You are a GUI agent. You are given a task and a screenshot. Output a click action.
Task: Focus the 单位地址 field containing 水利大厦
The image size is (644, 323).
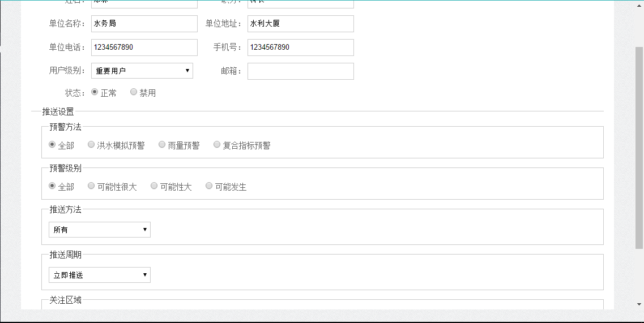(x=300, y=24)
